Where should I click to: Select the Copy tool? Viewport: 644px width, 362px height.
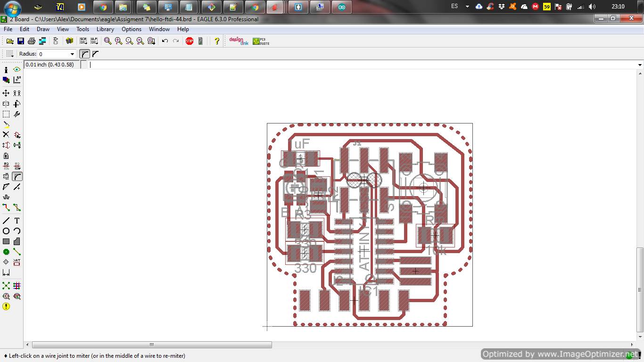click(x=17, y=93)
